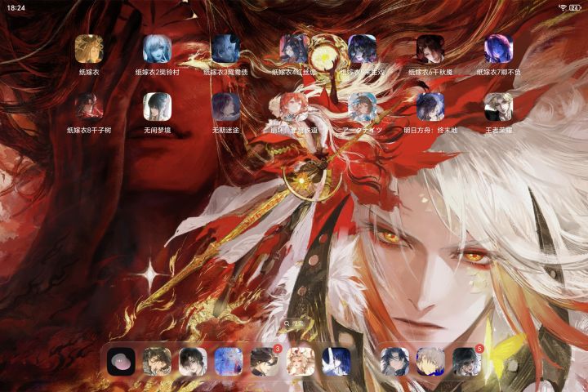The image size is (588, 392).
Task: Launch 明日方舟：终末地 app
Action: (430, 107)
